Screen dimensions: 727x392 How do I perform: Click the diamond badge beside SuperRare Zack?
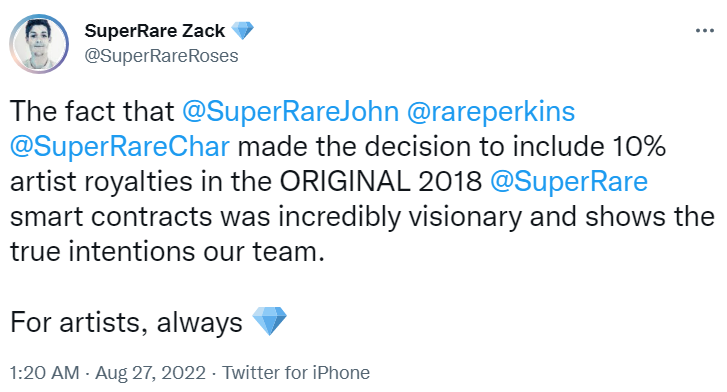point(242,31)
